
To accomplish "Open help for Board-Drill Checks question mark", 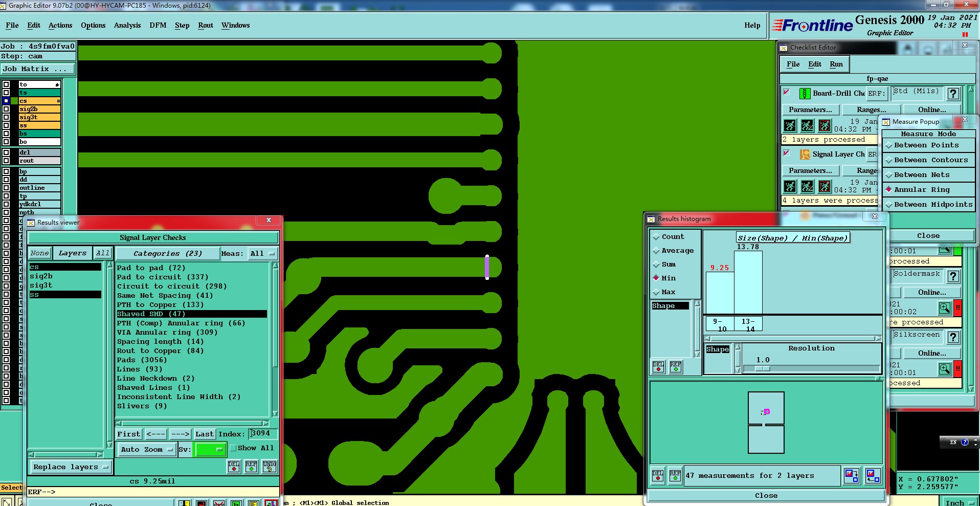I will (x=953, y=94).
